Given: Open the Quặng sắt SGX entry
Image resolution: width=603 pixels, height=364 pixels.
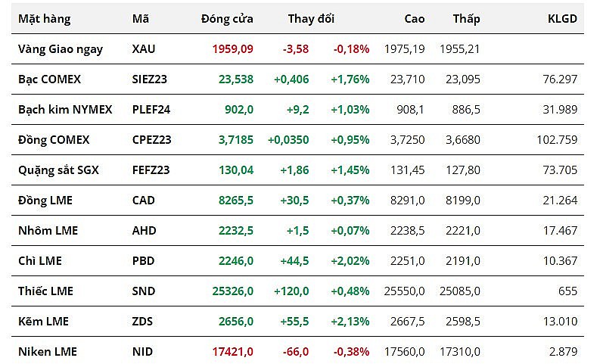Looking at the screenshot, I should click(58, 170).
